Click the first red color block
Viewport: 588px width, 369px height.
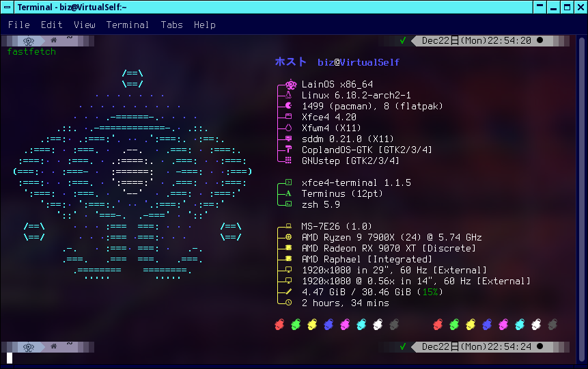279,325
